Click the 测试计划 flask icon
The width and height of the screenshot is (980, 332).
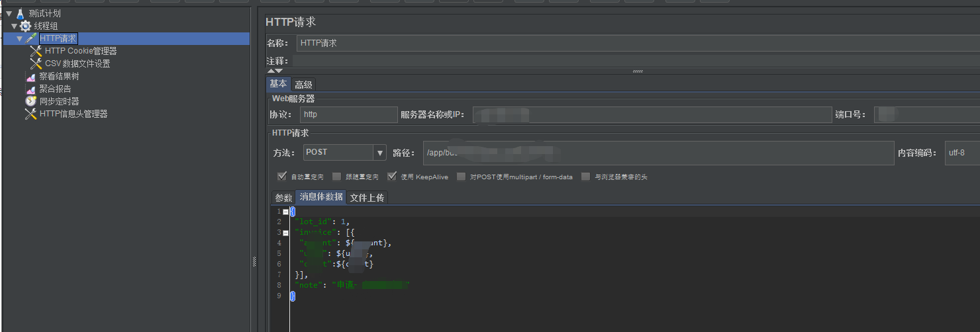click(20, 13)
